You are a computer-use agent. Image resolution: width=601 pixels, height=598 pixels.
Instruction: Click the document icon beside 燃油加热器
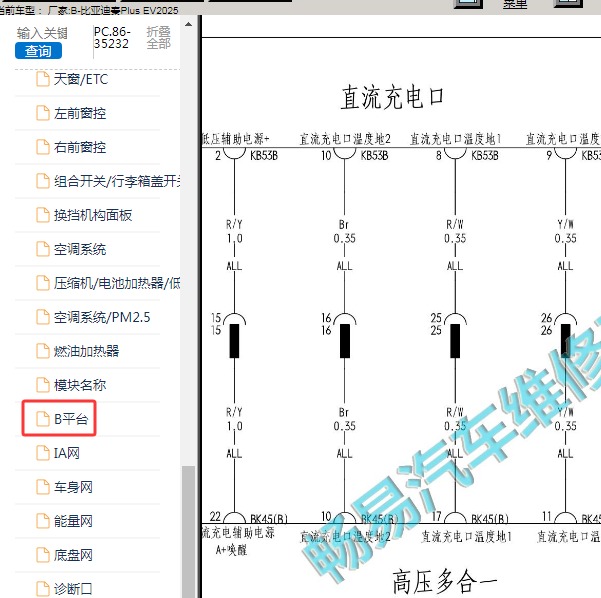(43, 351)
